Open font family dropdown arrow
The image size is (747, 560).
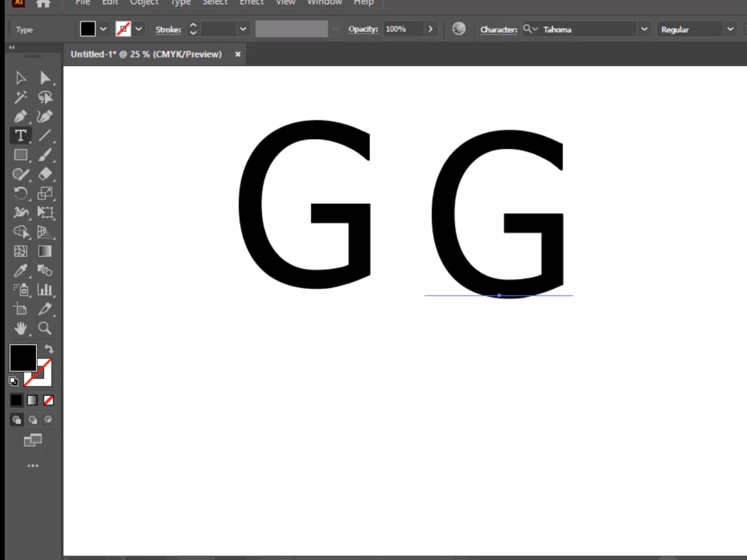click(x=644, y=30)
